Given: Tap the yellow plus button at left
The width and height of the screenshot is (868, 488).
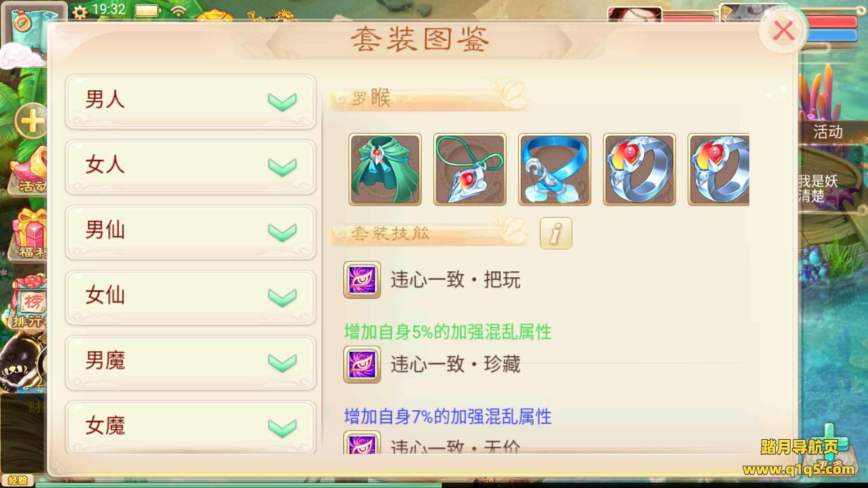Looking at the screenshot, I should pos(30,122).
